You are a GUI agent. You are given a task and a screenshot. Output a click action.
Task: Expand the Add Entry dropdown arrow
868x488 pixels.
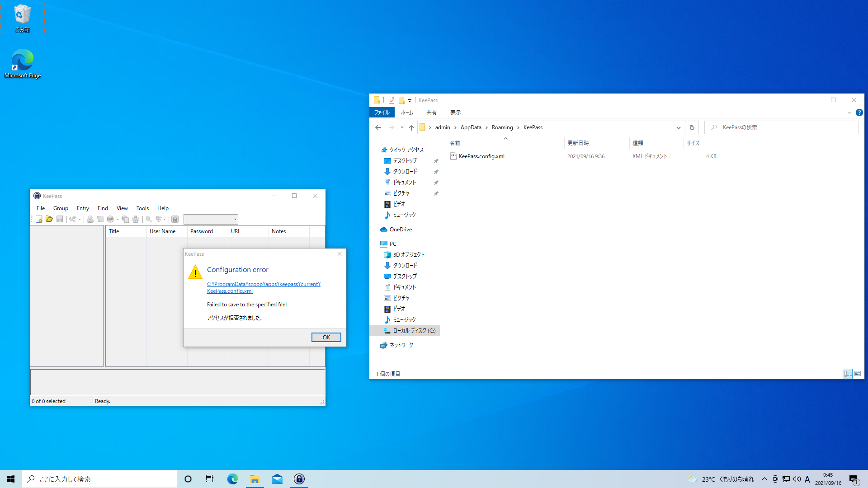click(80, 219)
